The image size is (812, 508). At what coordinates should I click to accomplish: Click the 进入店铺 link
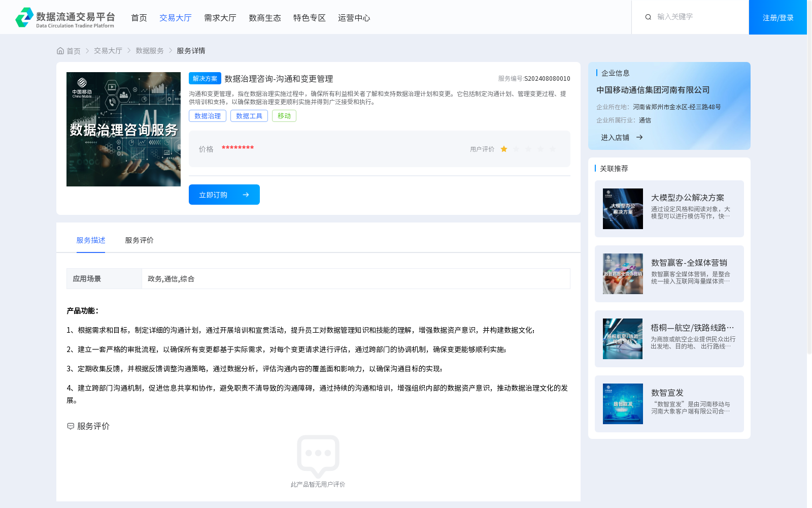(x=615, y=137)
